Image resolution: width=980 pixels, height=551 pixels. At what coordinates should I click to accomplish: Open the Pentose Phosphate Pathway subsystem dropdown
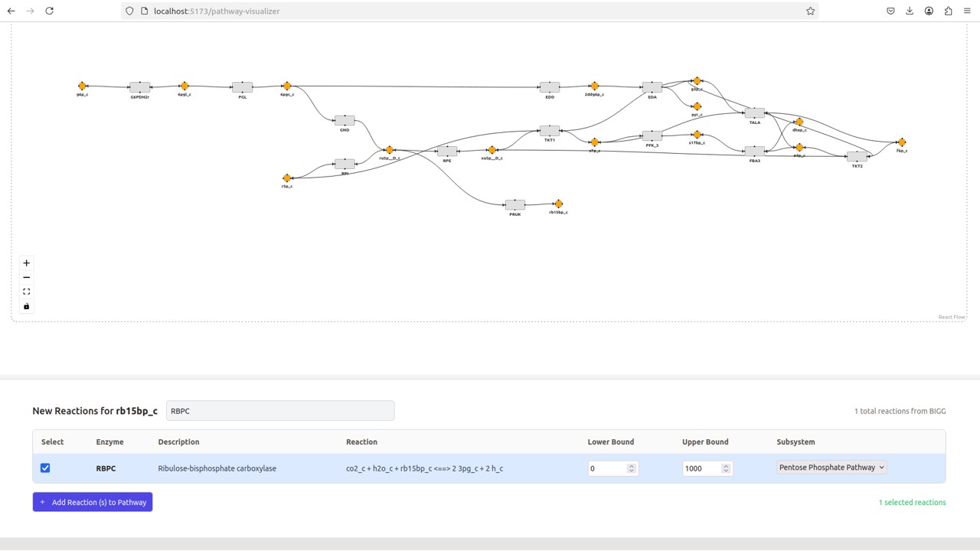coord(831,468)
